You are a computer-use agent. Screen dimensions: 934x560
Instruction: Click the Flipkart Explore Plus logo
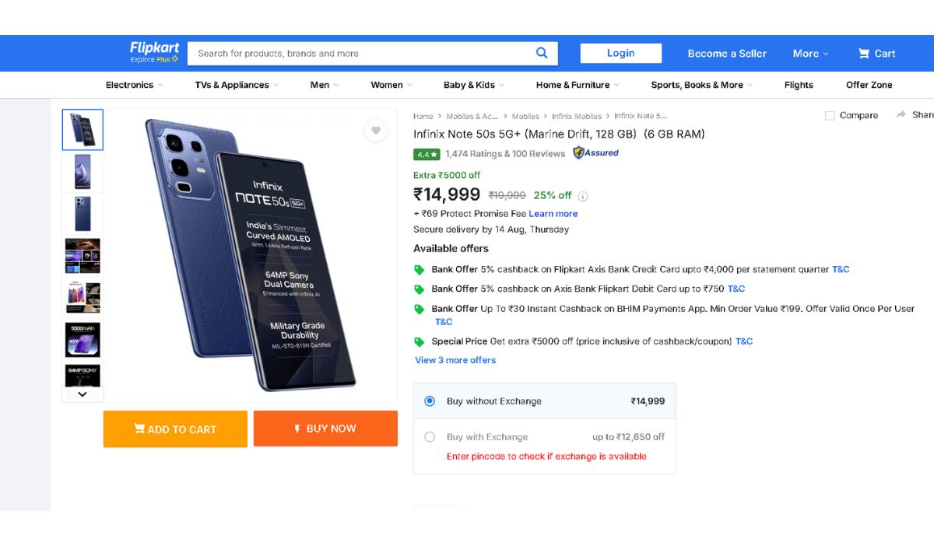(x=154, y=52)
